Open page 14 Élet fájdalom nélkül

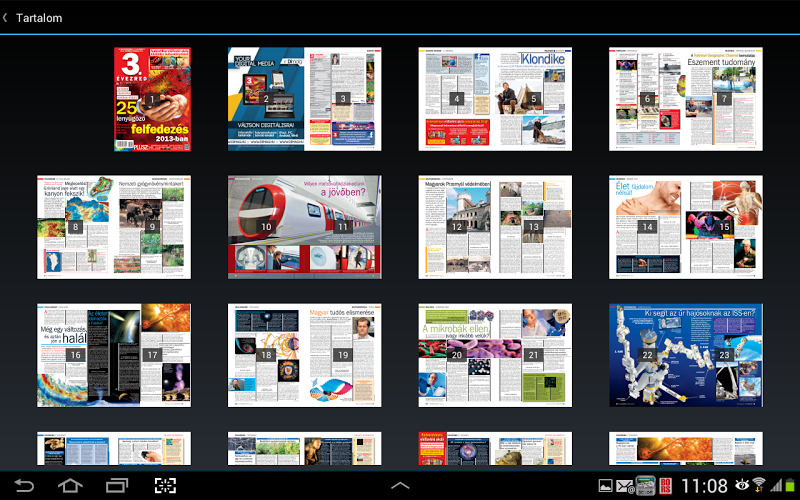[647, 227]
